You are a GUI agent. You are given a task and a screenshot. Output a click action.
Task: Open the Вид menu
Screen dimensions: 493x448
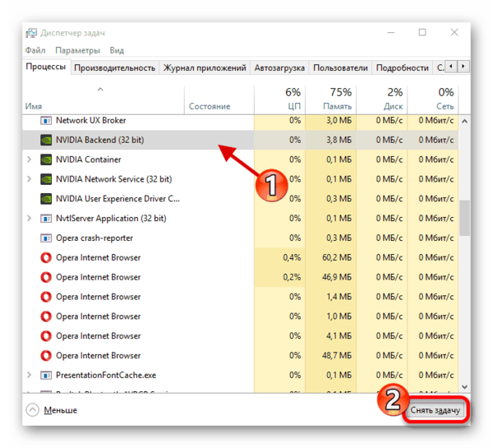pos(117,50)
